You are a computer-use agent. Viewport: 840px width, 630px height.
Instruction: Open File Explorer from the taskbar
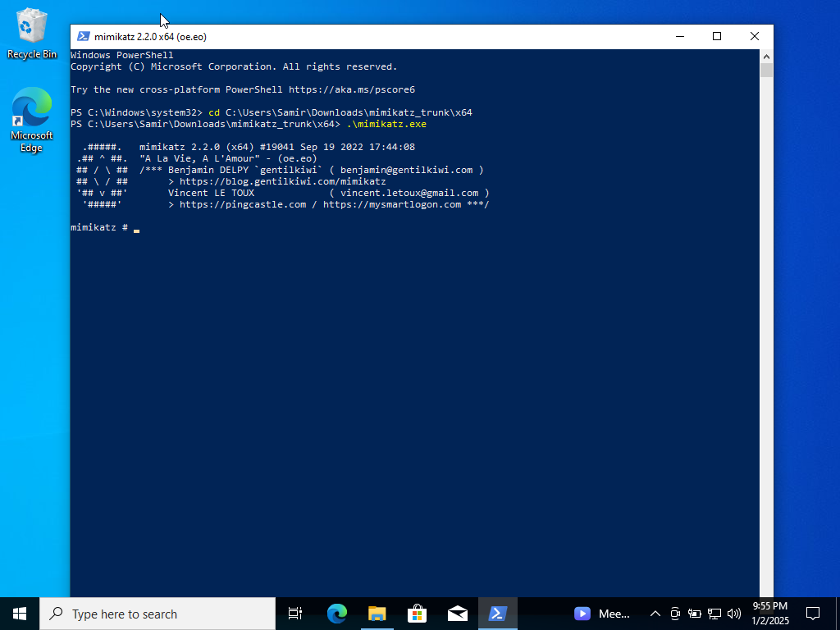click(377, 614)
